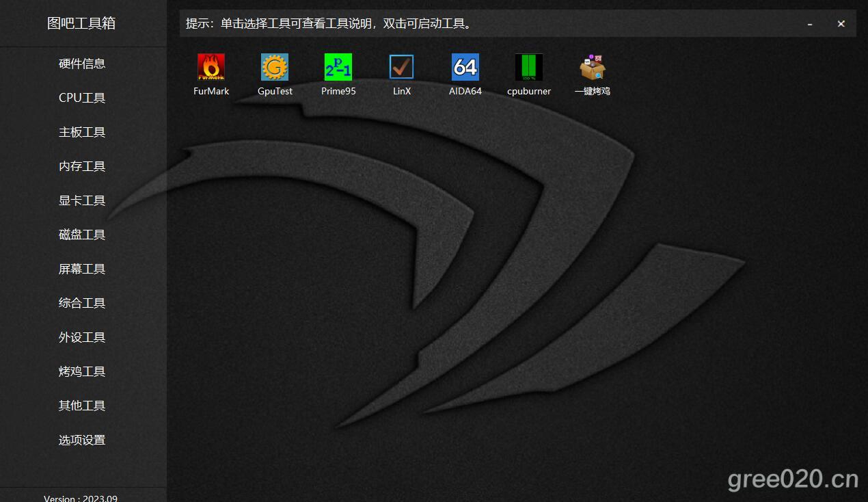Show the 内存工具 list
Viewport: 868px width, 502px height.
[x=82, y=166]
